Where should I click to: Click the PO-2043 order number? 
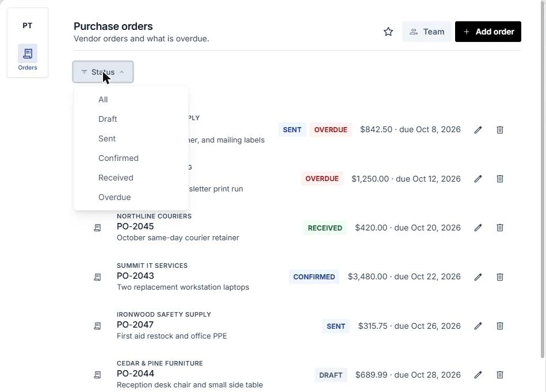[x=135, y=276]
